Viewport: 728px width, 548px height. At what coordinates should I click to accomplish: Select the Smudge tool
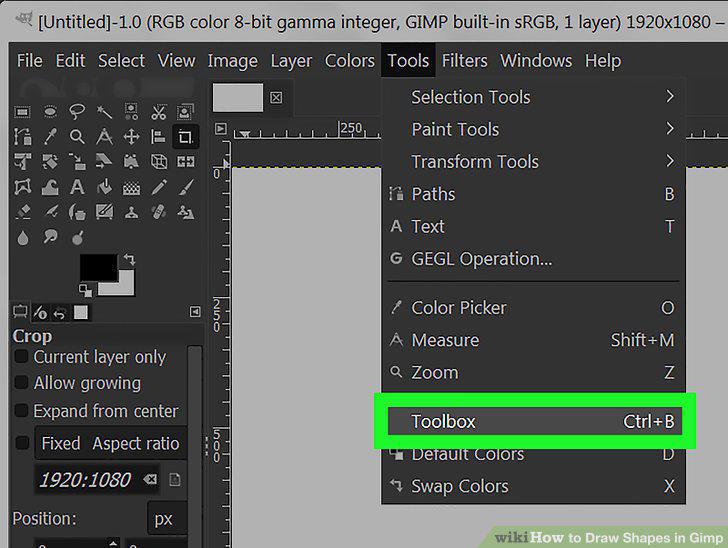click(50, 238)
